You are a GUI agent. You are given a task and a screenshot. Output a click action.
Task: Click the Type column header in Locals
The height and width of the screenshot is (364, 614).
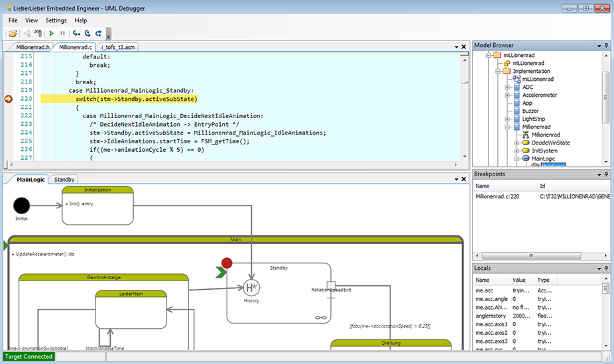coord(544,280)
